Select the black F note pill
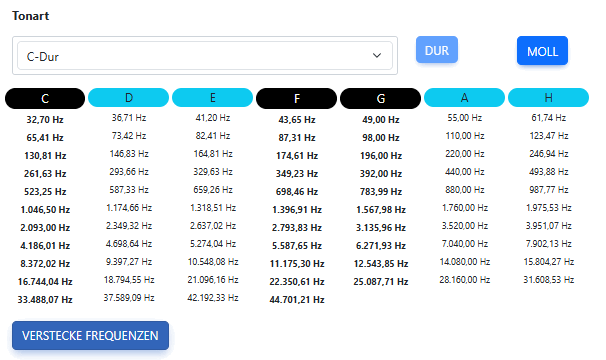This screenshot has width=606, height=360. pyautogui.click(x=296, y=98)
